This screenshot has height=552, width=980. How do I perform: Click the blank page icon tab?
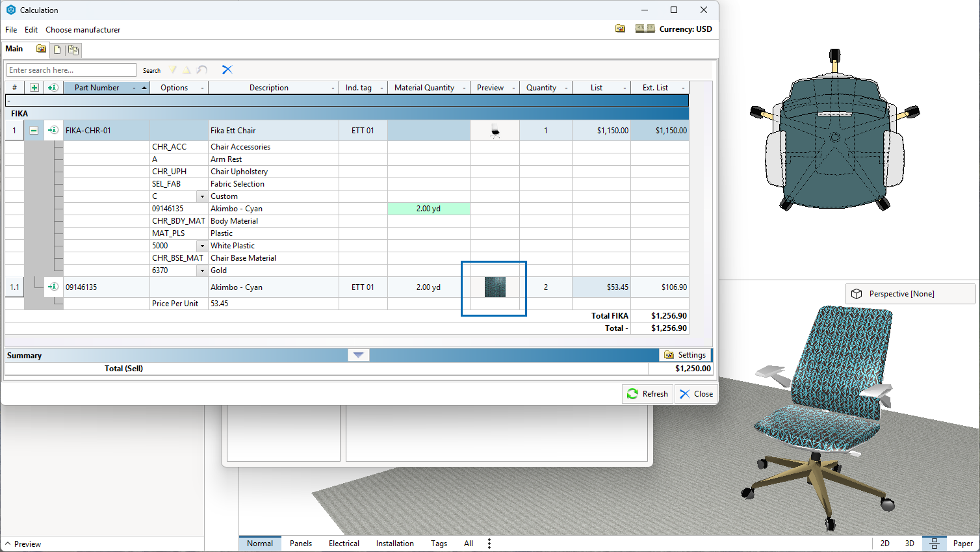click(57, 49)
